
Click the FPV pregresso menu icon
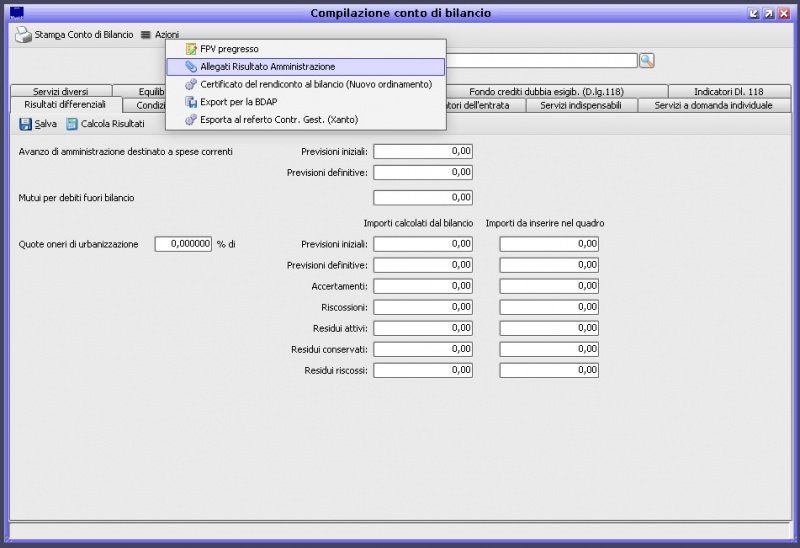pos(191,48)
